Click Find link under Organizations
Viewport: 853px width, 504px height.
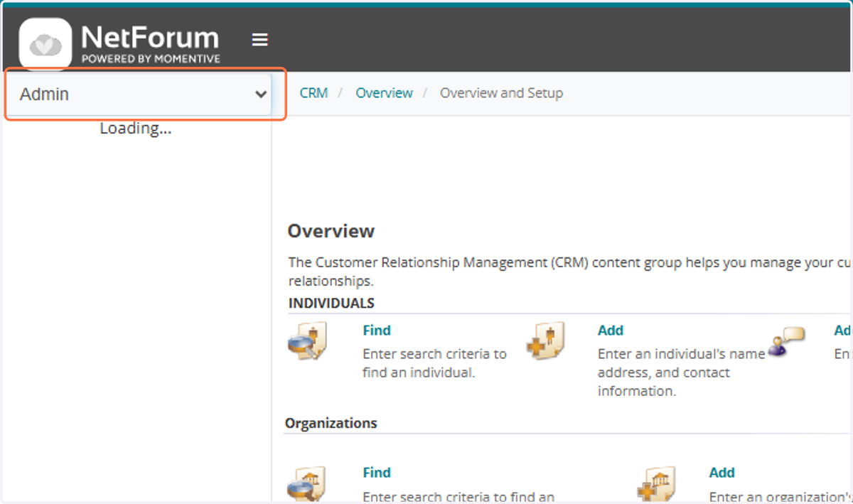[x=377, y=473]
